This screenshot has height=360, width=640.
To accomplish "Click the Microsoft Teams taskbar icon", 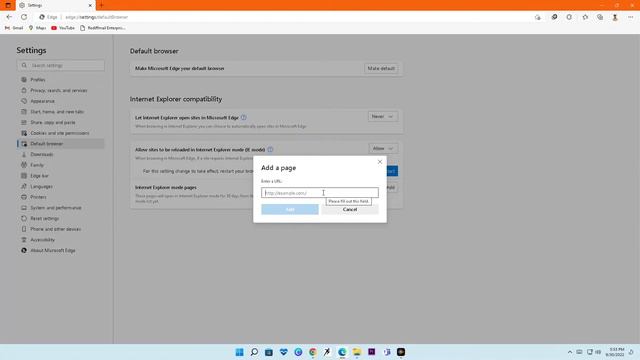I will point(386,352).
